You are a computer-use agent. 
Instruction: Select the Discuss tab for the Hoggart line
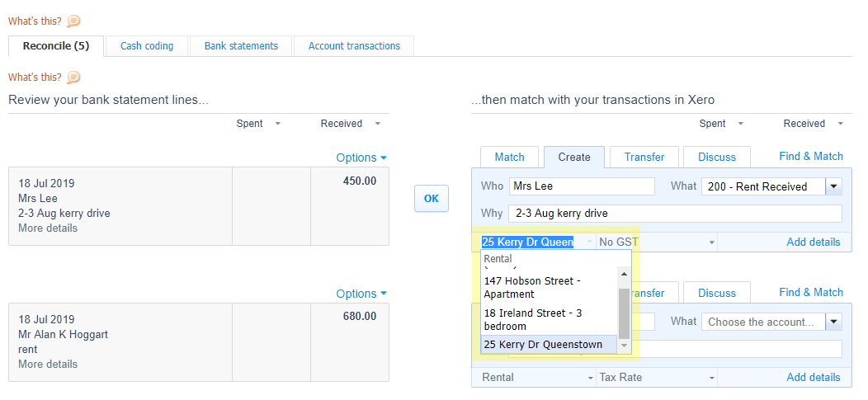[x=717, y=294]
